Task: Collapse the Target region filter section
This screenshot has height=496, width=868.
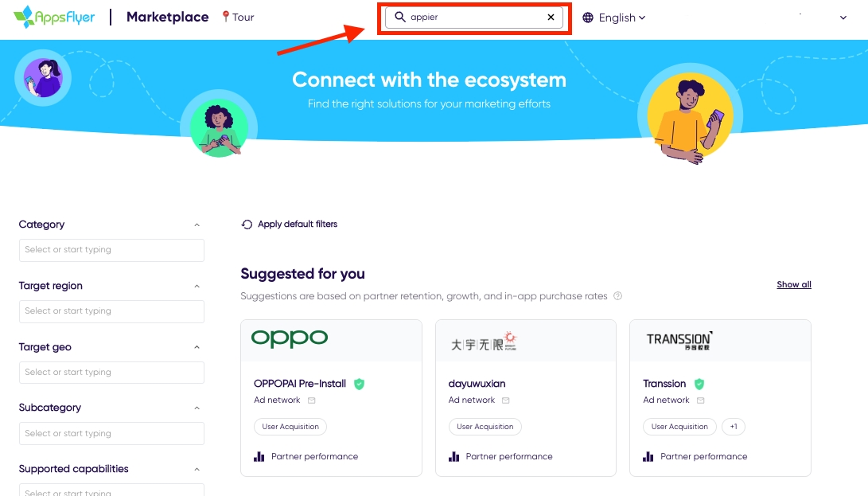Action: (x=197, y=287)
